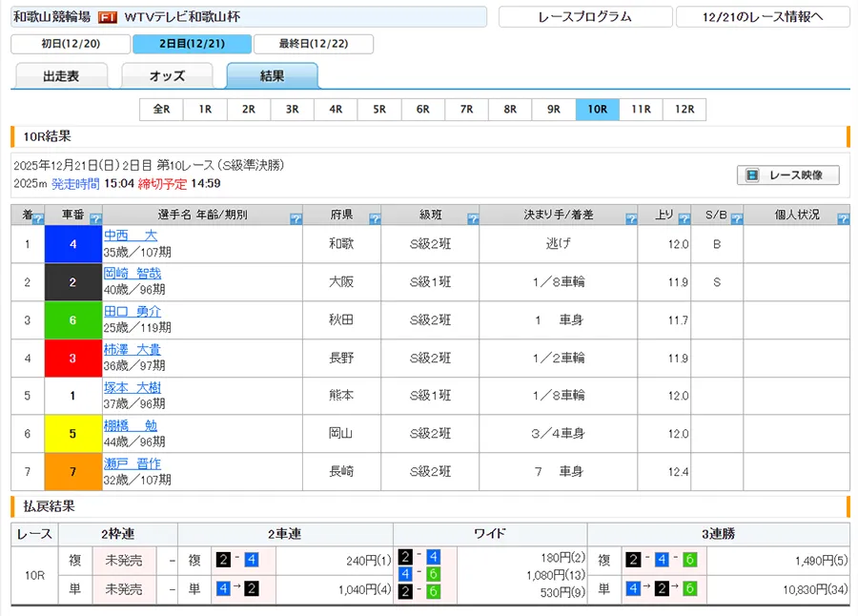
Task: Go to 12/21のレース情報へ
Action: [x=762, y=17]
